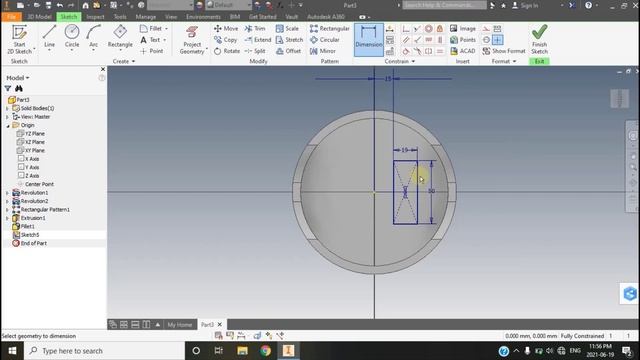Select YZ Plane in the browser
640x360 pixels.
31,133
